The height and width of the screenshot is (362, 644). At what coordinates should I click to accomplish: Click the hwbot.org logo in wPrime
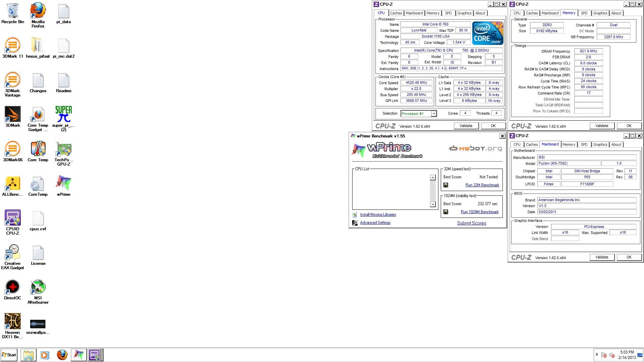pyautogui.click(x=475, y=148)
